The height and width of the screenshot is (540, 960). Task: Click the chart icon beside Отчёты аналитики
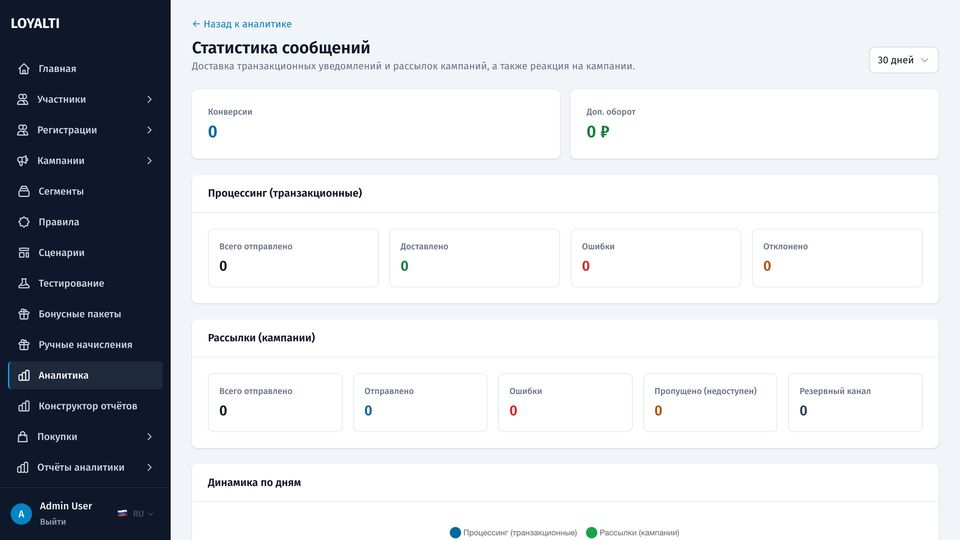23,467
